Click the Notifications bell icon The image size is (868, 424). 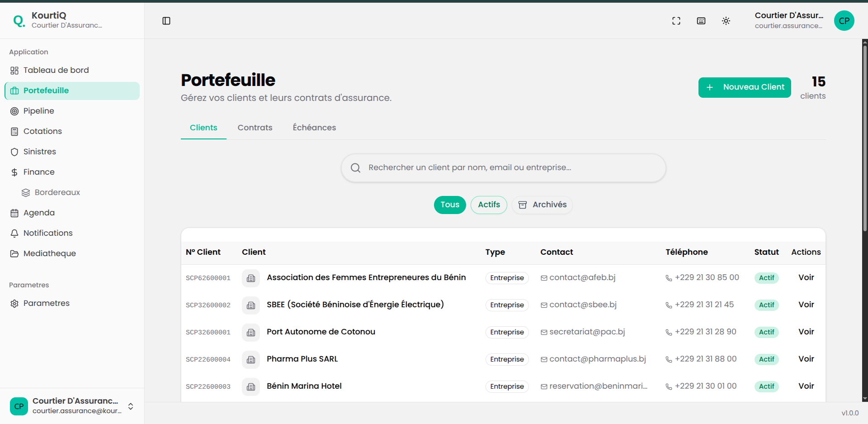click(14, 233)
